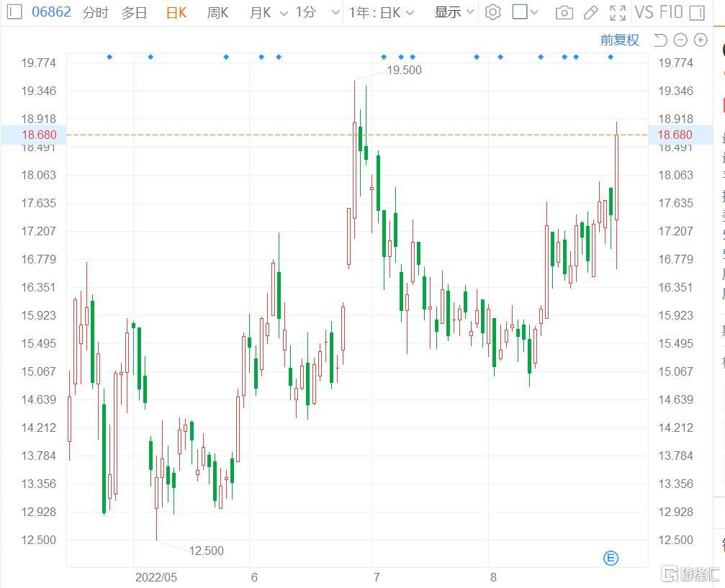Toggle the right side panel icon
Image resolution: width=725 pixels, height=588 pixels.
[696, 12]
